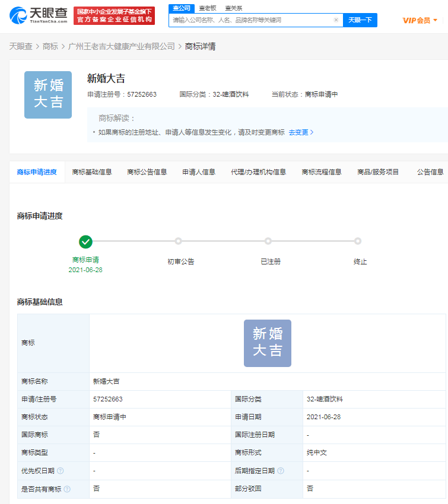Select the 查公司 search tab

(x=182, y=8)
